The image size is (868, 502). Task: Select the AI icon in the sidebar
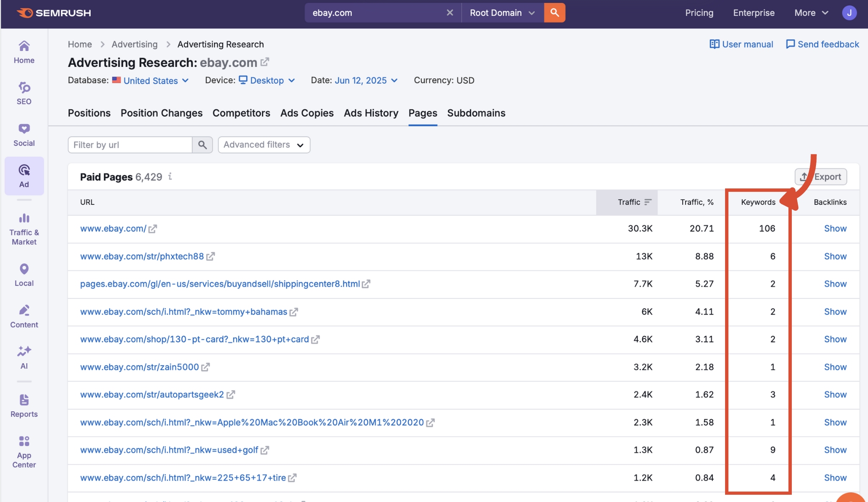click(24, 357)
